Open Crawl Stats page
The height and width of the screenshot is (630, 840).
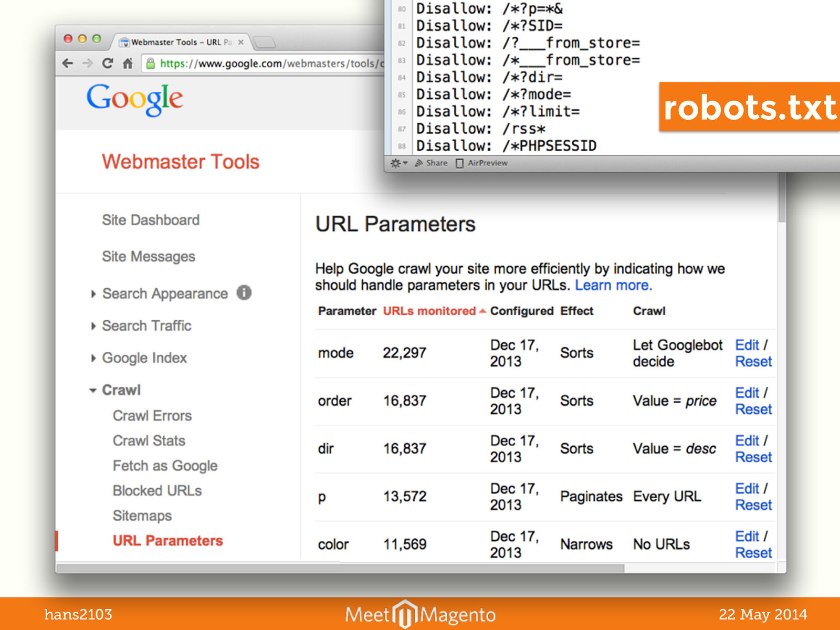(x=149, y=441)
